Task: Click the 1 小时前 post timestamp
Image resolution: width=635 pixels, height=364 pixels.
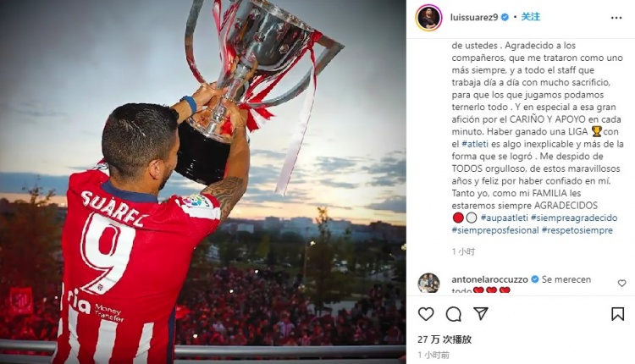Action: pyautogui.click(x=433, y=355)
